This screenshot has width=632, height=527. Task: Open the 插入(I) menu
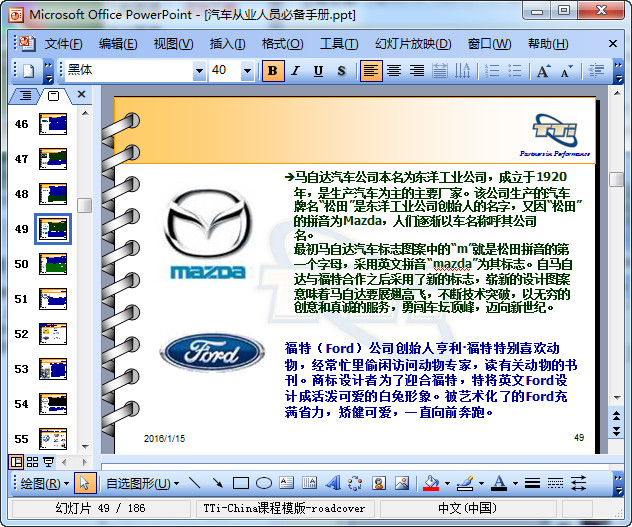pos(227,44)
